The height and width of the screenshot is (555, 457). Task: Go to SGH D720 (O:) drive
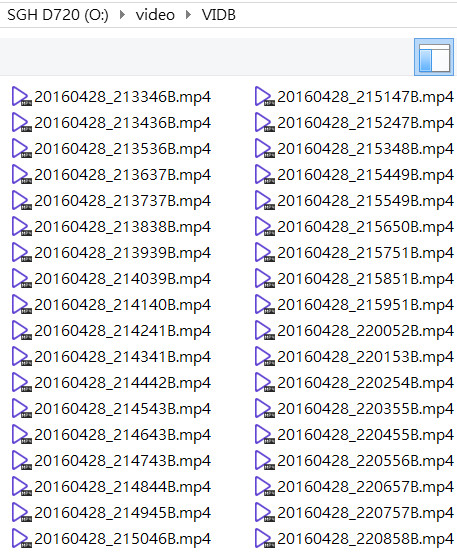[x=58, y=15]
